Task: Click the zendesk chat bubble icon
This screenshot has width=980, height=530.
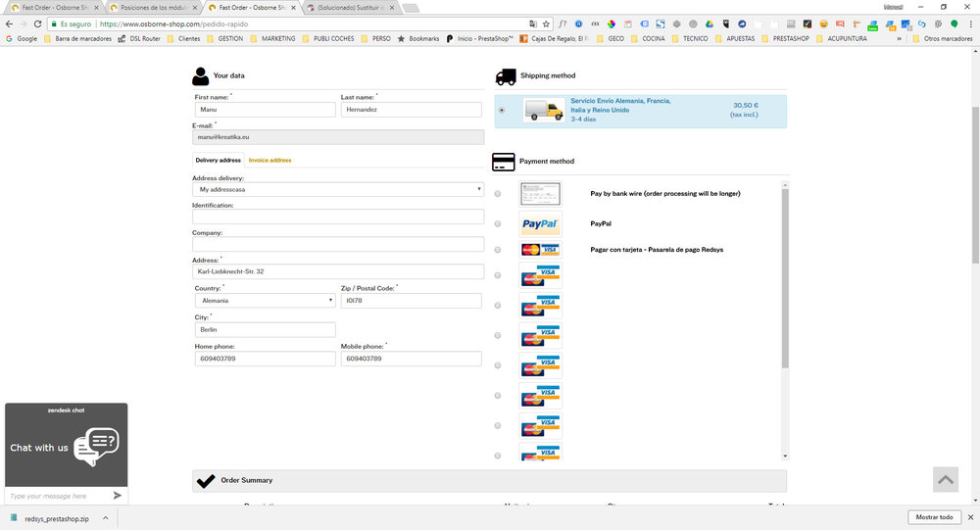Action: tap(96, 446)
